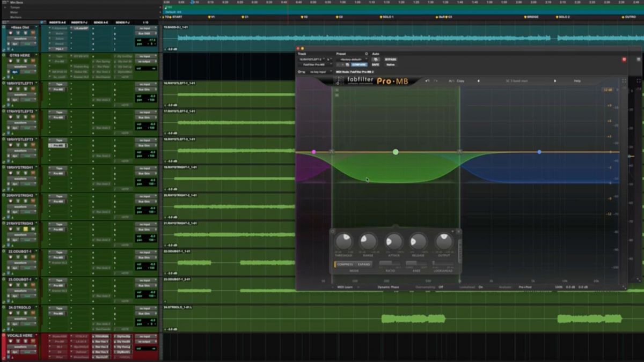
Task: Enable BYPASS on the Pro-MB plugin
Action: (391, 60)
